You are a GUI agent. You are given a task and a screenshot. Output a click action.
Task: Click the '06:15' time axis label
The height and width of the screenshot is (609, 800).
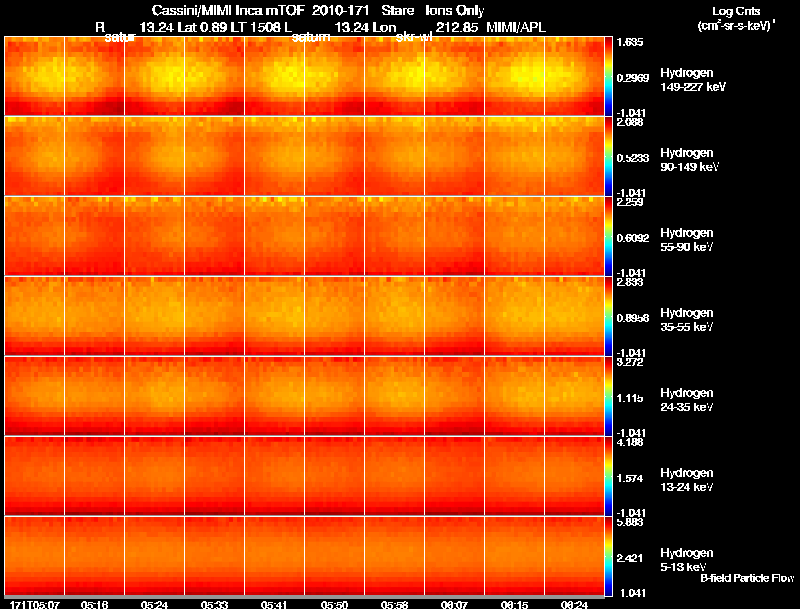(514, 605)
